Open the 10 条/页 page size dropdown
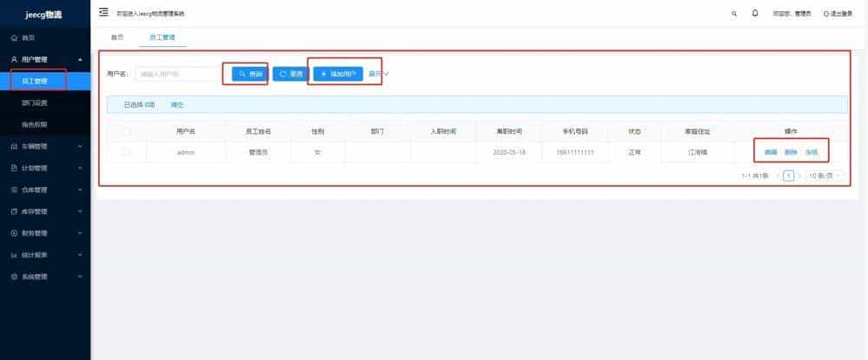 825,176
